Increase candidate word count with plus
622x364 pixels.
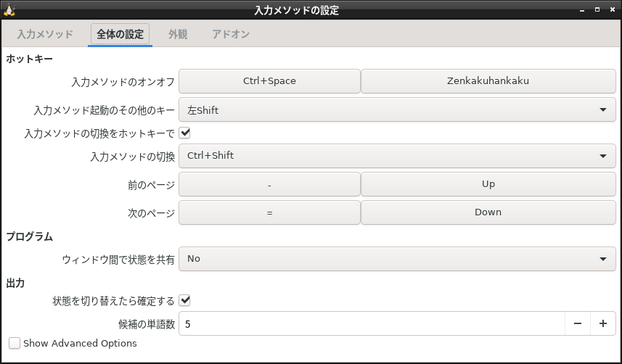tap(603, 323)
